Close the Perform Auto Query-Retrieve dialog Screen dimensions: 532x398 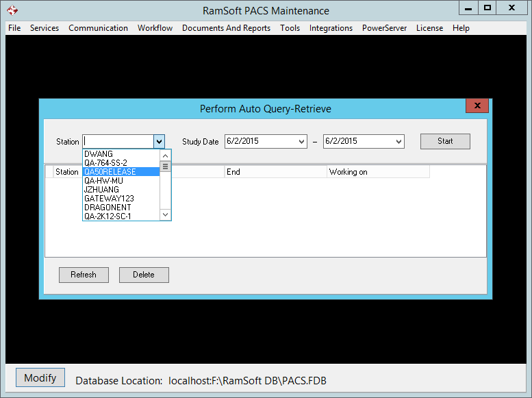(477, 105)
